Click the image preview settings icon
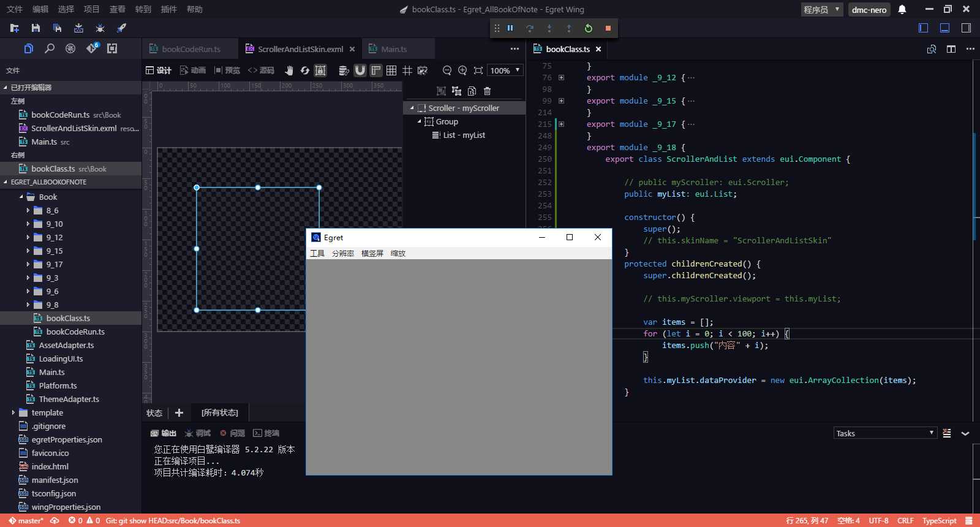This screenshot has width=980, height=527. tap(423, 70)
